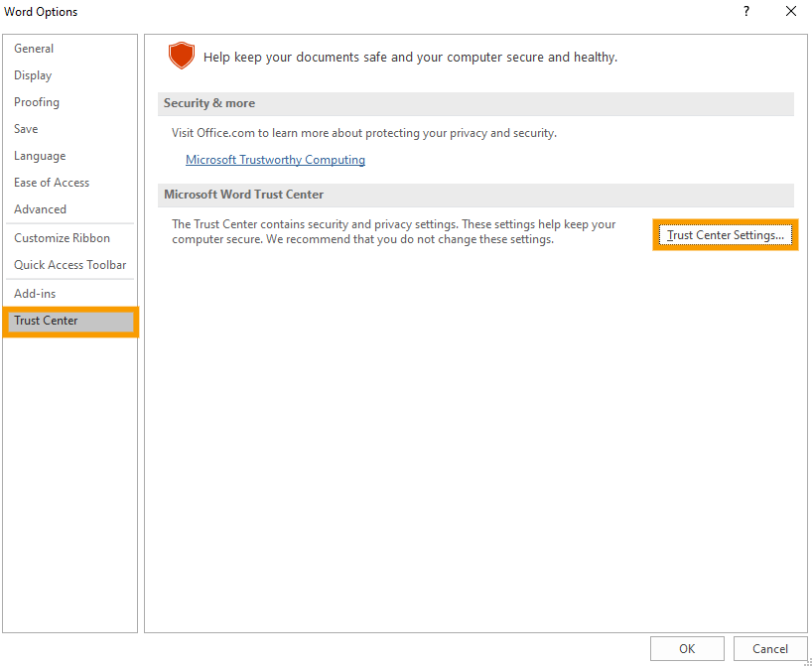The height and width of the screenshot is (666, 812).
Task: Open the Help question mark button
Action: click(745, 11)
